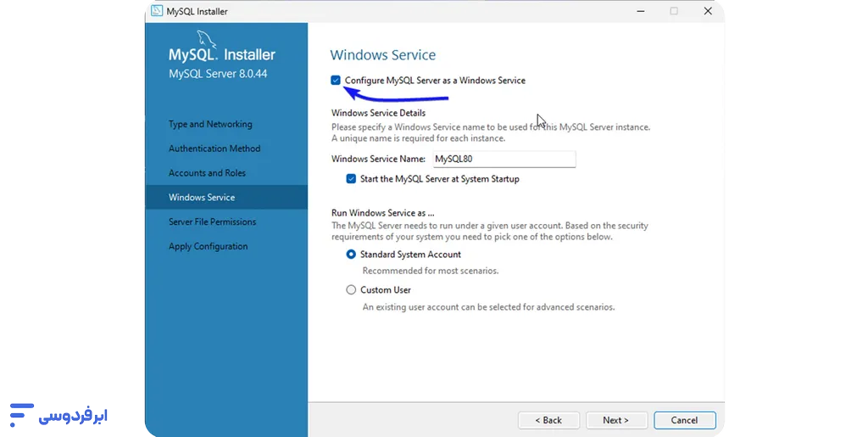
Task: Go to Type and Networking step
Action: point(210,125)
